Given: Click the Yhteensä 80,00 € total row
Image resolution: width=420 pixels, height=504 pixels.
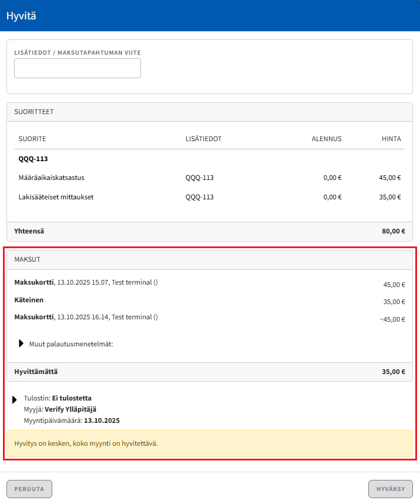Looking at the screenshot, I should coord(210,231).
